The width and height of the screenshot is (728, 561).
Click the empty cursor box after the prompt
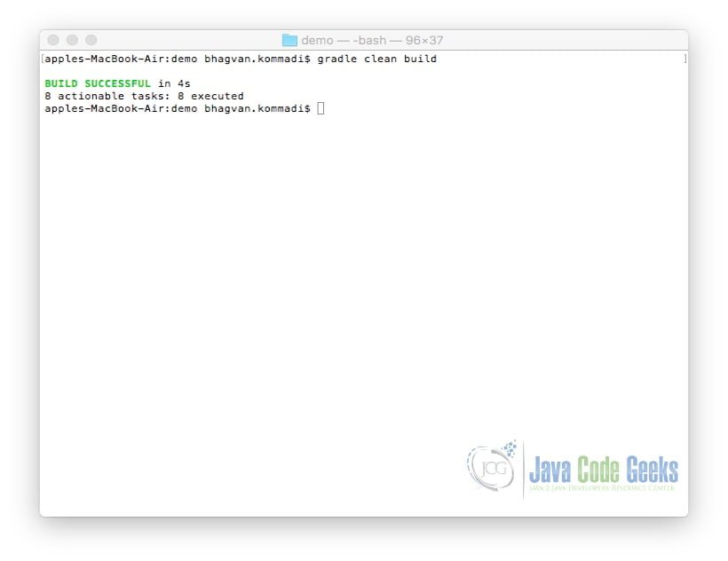coord(320,107)
